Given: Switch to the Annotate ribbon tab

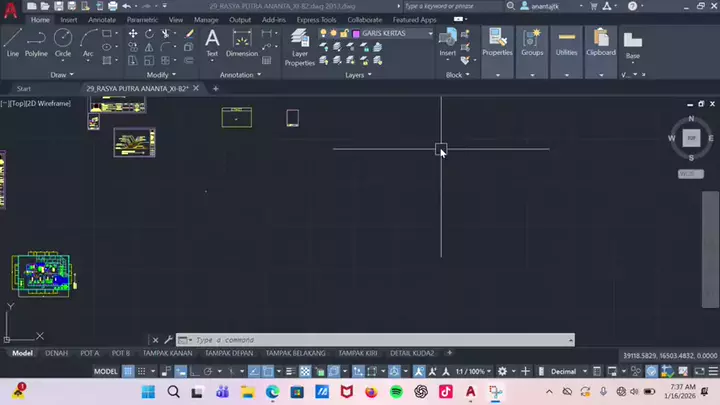Looking at the screenshot, I should (x=101, y=19).
